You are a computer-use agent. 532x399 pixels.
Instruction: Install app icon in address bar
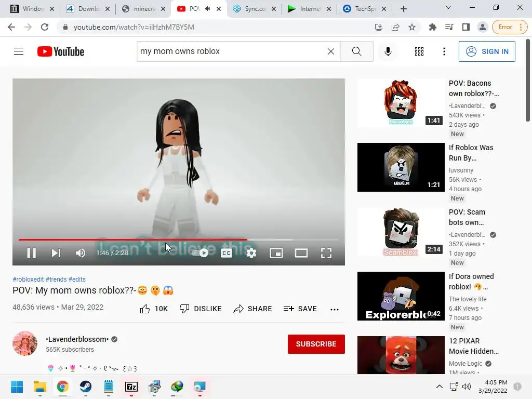point(379,27)
